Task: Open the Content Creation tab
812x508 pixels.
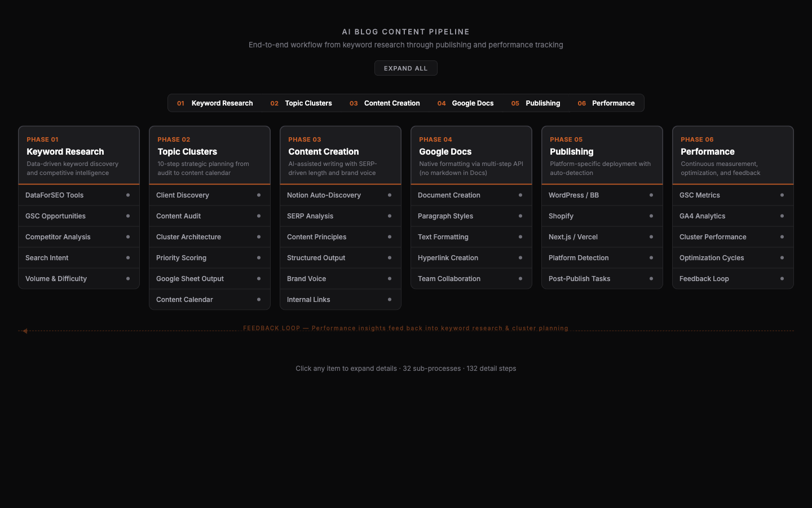Action: point(385,103)
